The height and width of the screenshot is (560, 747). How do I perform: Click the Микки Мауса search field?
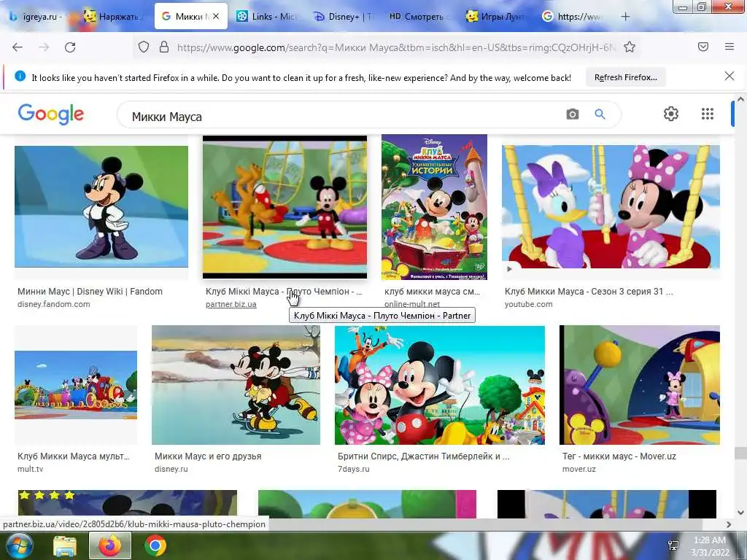point(343,117)
